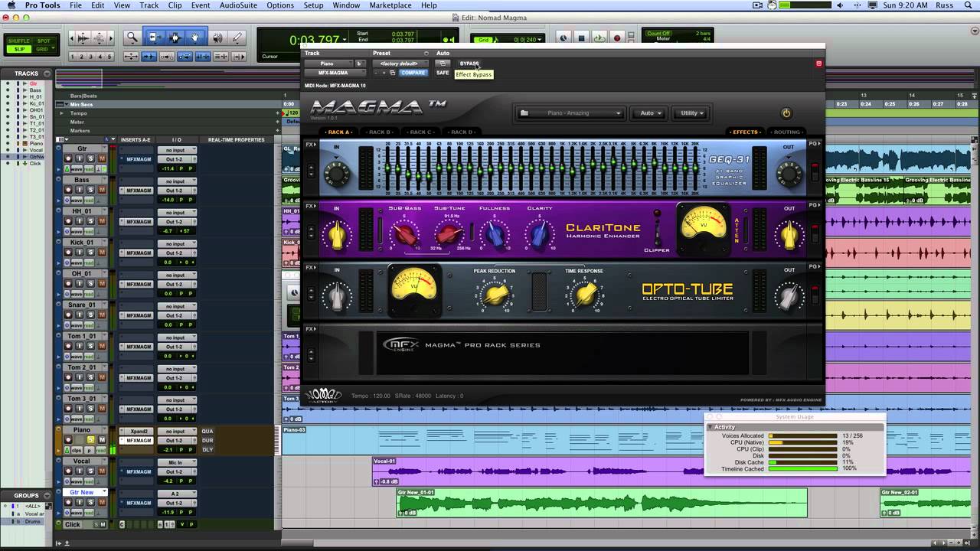Open the Tracks list popup menu
Image resolution: width=980 pixels, height=551 pixels.
[47, 73]
